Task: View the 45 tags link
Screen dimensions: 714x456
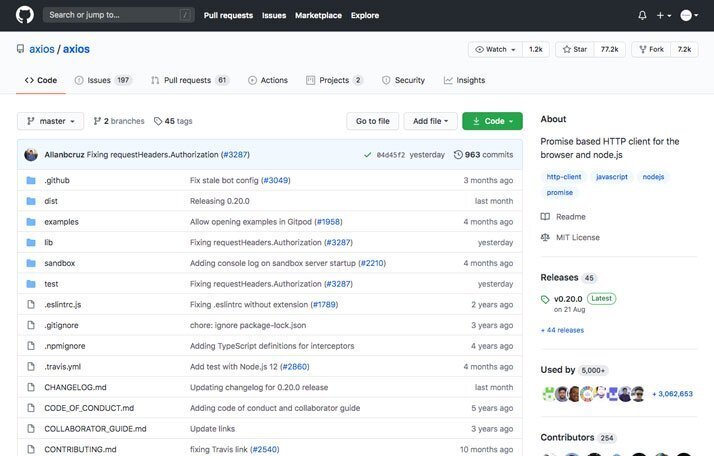Action: 173,121
